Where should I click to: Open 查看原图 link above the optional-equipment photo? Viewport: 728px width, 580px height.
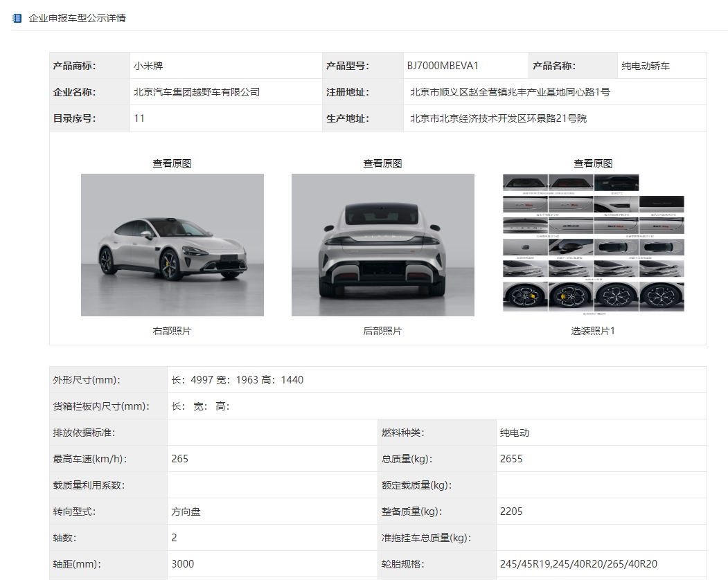tap(593, 163)
